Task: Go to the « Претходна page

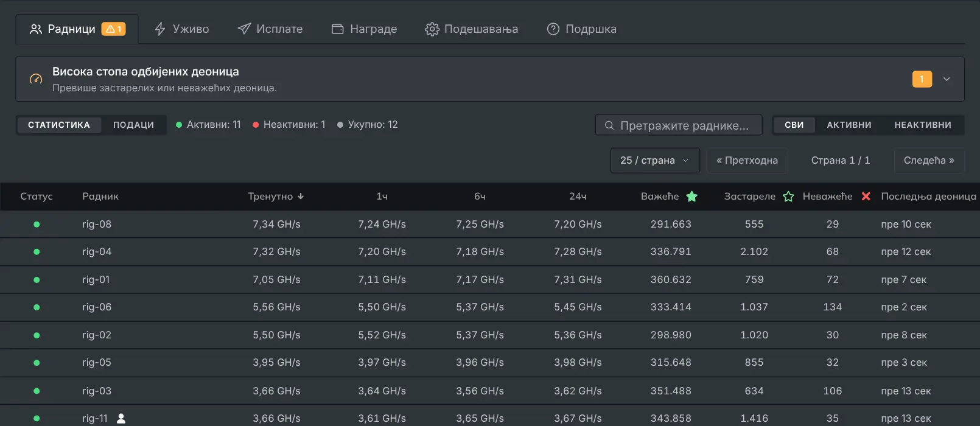Action: [x=747, y=161]
